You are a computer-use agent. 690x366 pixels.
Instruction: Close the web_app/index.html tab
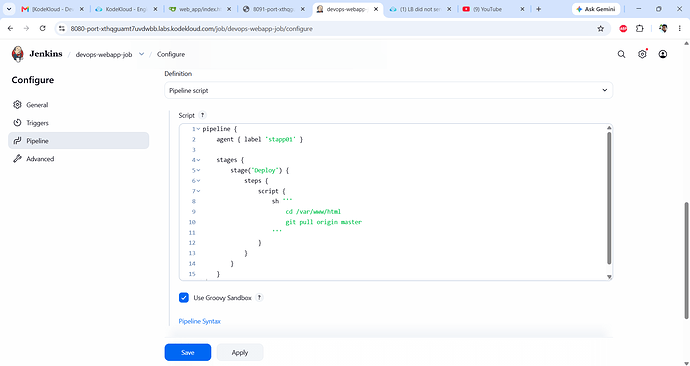click(229, 9)
